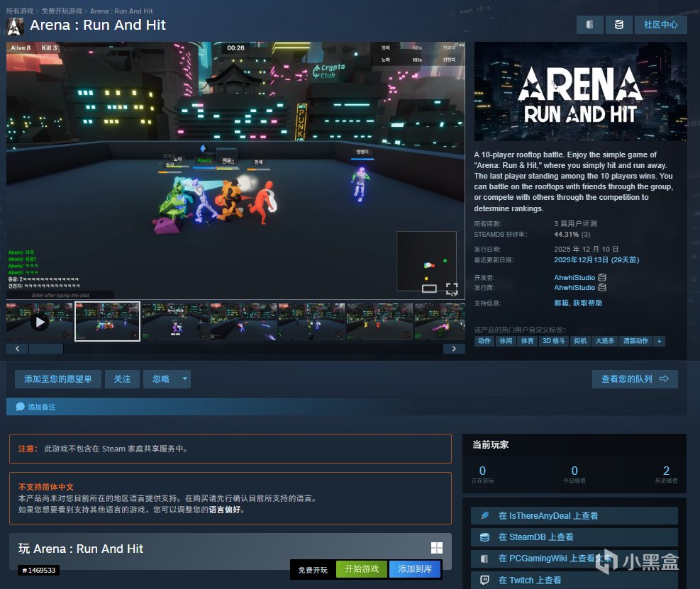Click 添加备注 to add a note

tap(42, 407)
